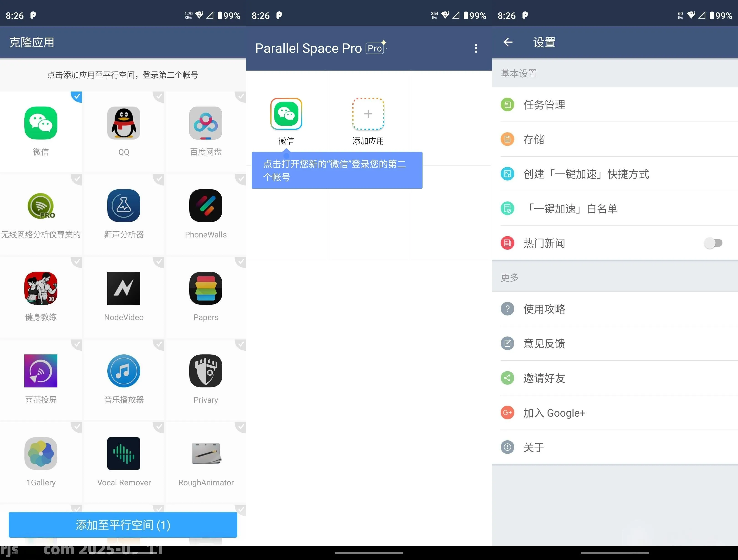Tap 创建「一键加速」快捷方式 entry
The width and height of the screenshot is (738, 560).
point(615,174)
